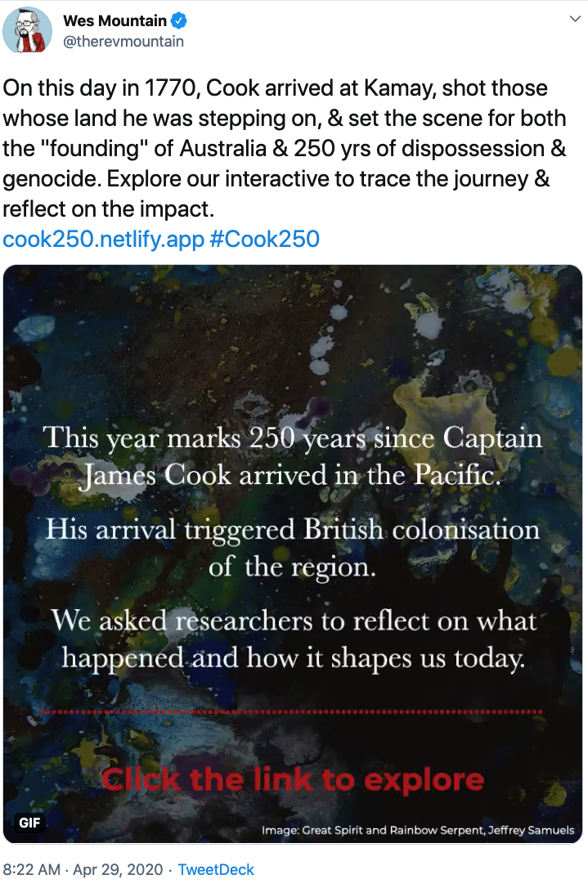
Task: Click the @therevmountain handle
Action: coord(123,41)
